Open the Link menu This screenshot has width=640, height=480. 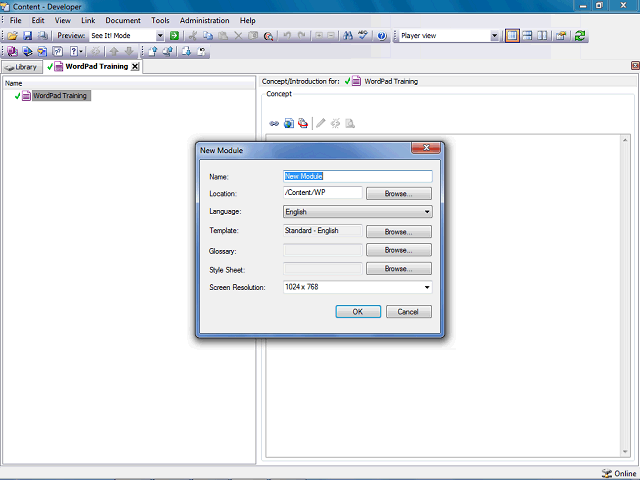88,20
